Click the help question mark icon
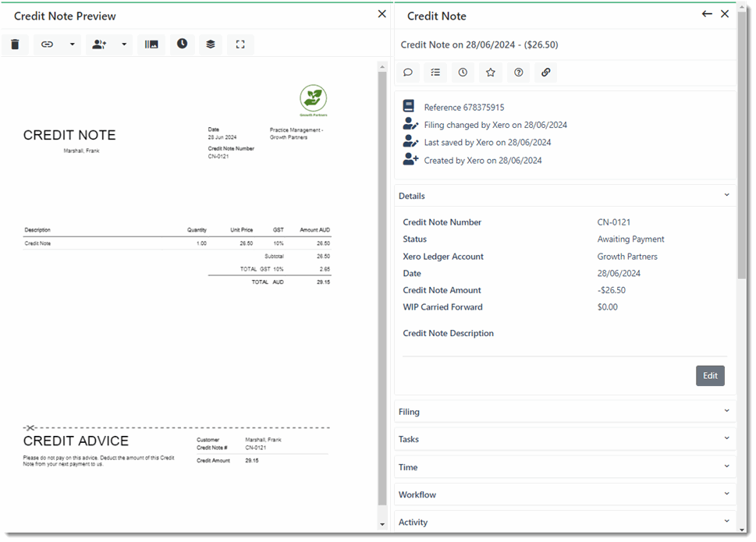 point(518,73)
